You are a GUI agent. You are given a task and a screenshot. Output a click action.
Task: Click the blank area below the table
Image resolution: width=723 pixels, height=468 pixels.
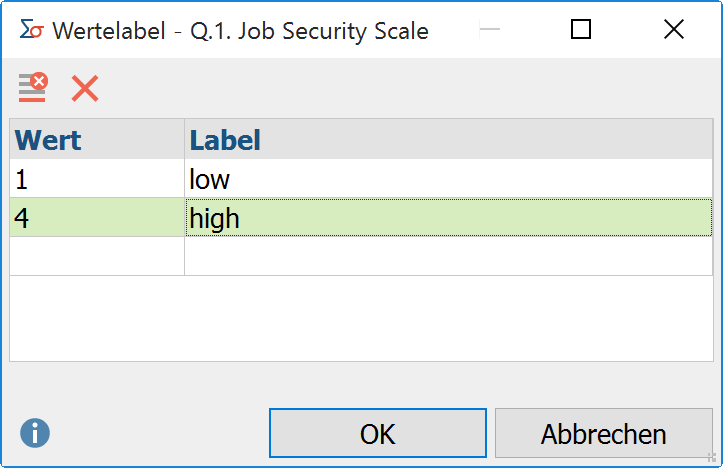coord(361,319)
